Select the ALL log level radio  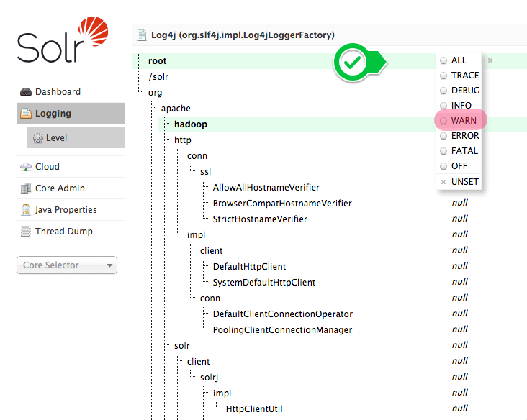(443, 60)
